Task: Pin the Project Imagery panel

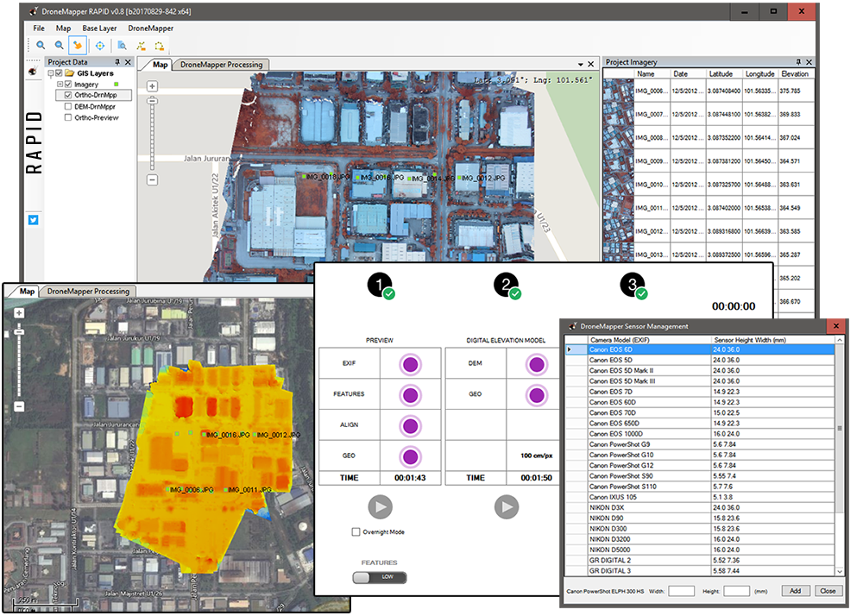Action: (x=798, y=61)
